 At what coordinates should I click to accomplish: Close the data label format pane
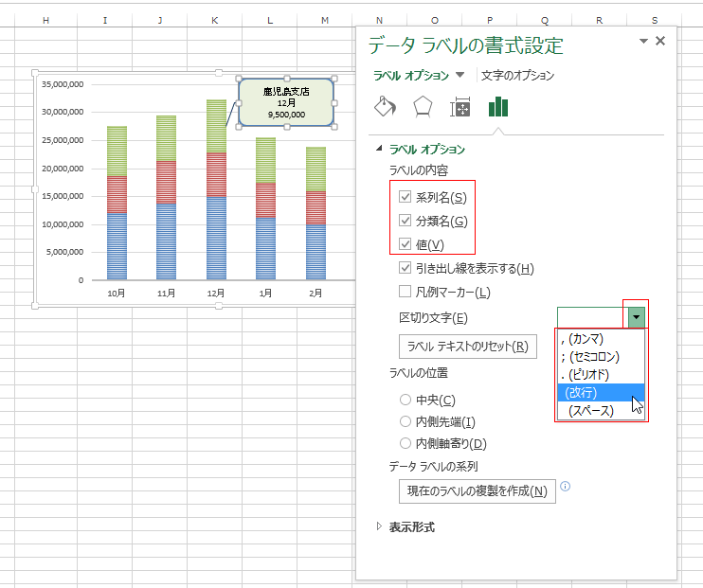[x=660, y=41]
